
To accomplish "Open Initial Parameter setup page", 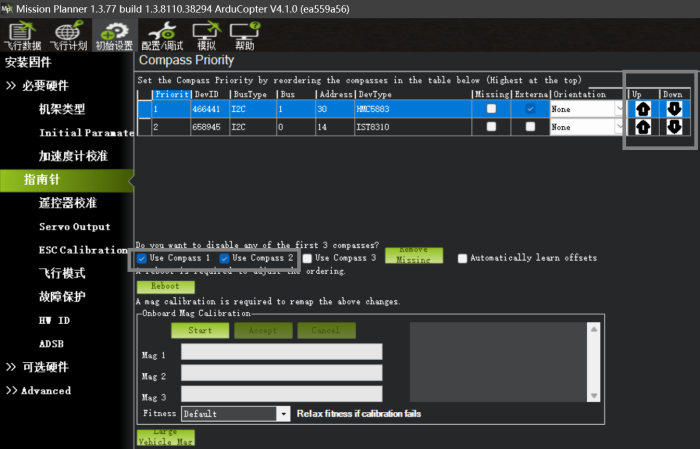I will (87, 133).
